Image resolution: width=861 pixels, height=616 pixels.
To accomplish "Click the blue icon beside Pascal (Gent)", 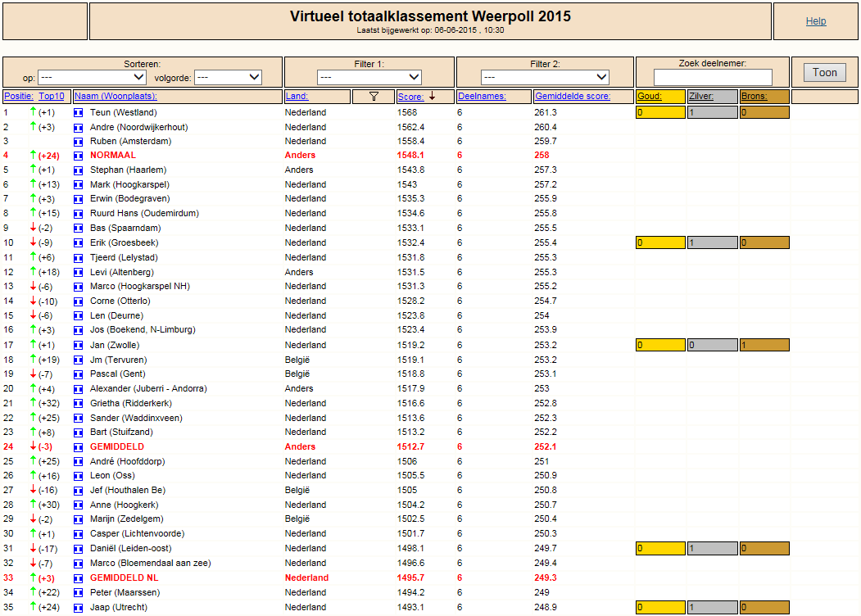I will (79, 374).
